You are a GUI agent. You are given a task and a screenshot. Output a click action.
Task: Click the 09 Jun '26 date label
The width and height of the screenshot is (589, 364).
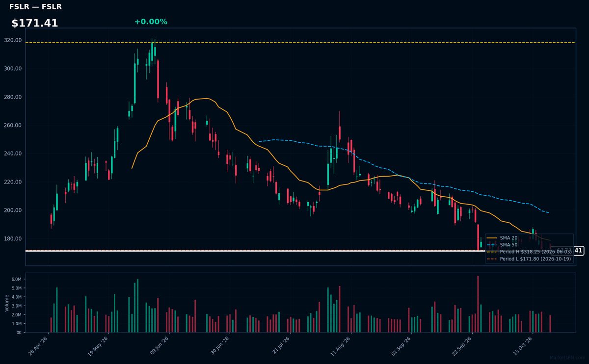click(160, 345)
